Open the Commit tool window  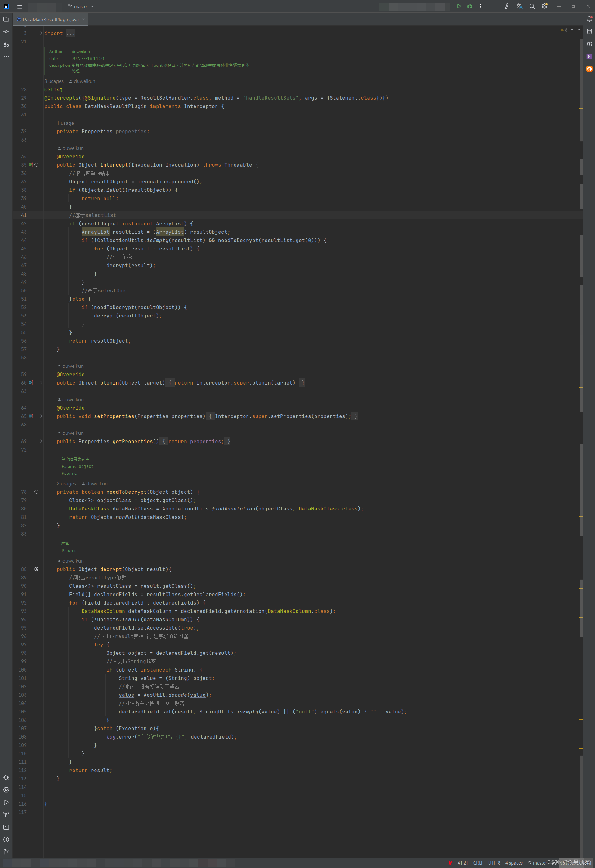(x=6, y=32)
